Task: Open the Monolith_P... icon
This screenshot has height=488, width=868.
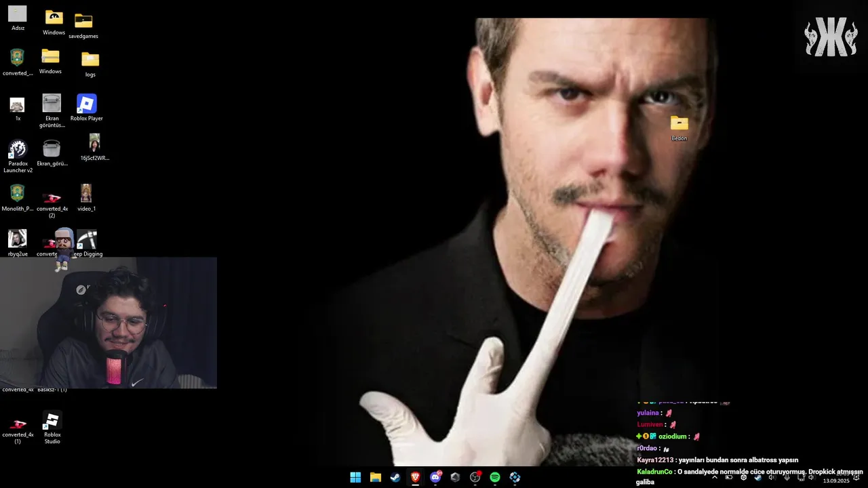Action: (18, 198)
